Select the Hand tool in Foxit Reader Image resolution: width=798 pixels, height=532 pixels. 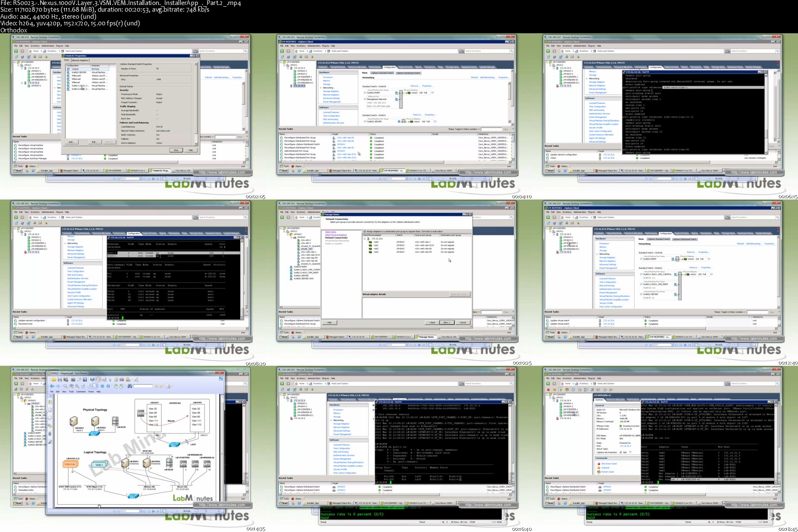(98, 379)
